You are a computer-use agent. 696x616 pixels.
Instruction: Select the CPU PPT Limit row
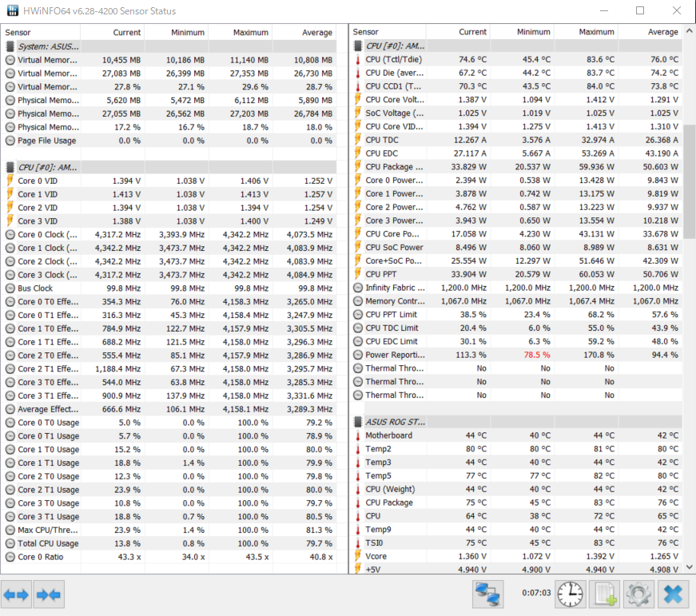515,314
